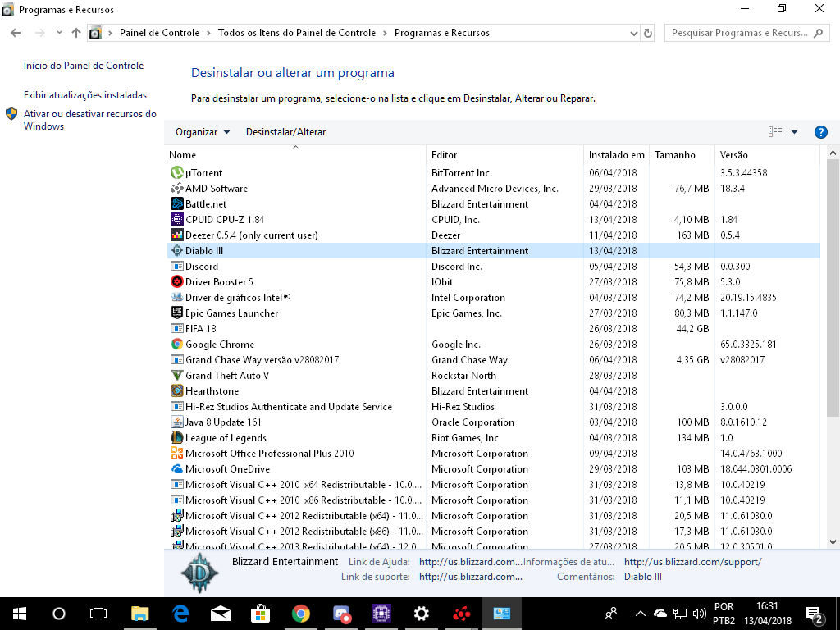
Task: Launch Microsoft Edge from the taskbar
Action: click(x=180, y=614)
